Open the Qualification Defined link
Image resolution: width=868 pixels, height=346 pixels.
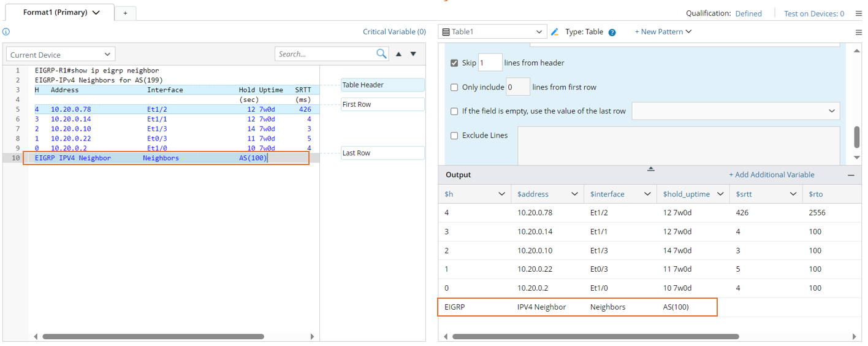click(748, 13)
